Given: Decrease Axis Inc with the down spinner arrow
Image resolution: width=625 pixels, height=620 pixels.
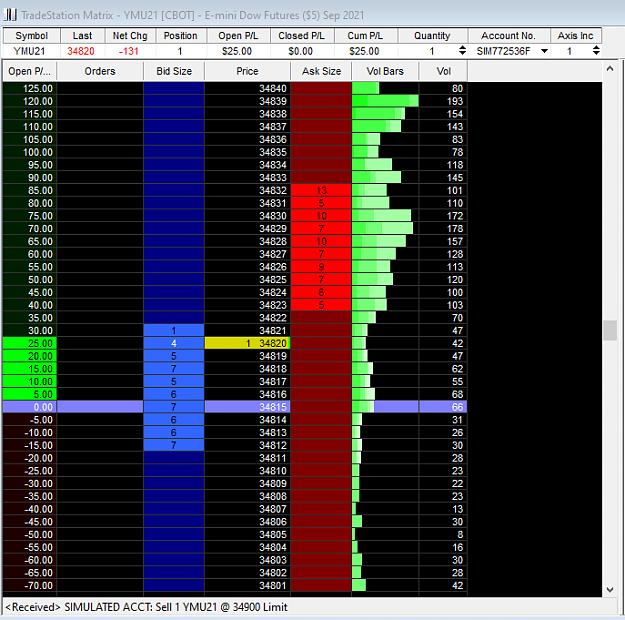Looking at the screenshot, I should (596, 53).
